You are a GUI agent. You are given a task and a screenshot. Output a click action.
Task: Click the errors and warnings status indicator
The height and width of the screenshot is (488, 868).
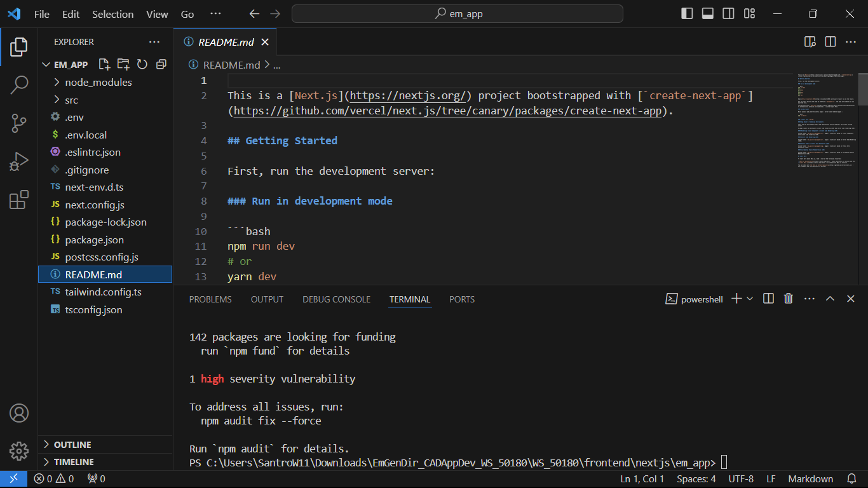click(54, 479)
